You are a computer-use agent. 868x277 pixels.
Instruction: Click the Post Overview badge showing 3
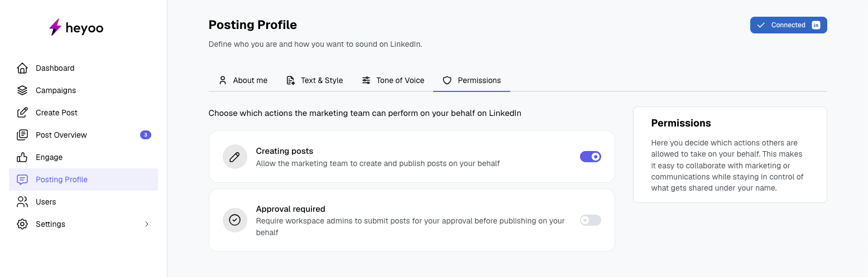pyautogui.click(x=146, y=135)
